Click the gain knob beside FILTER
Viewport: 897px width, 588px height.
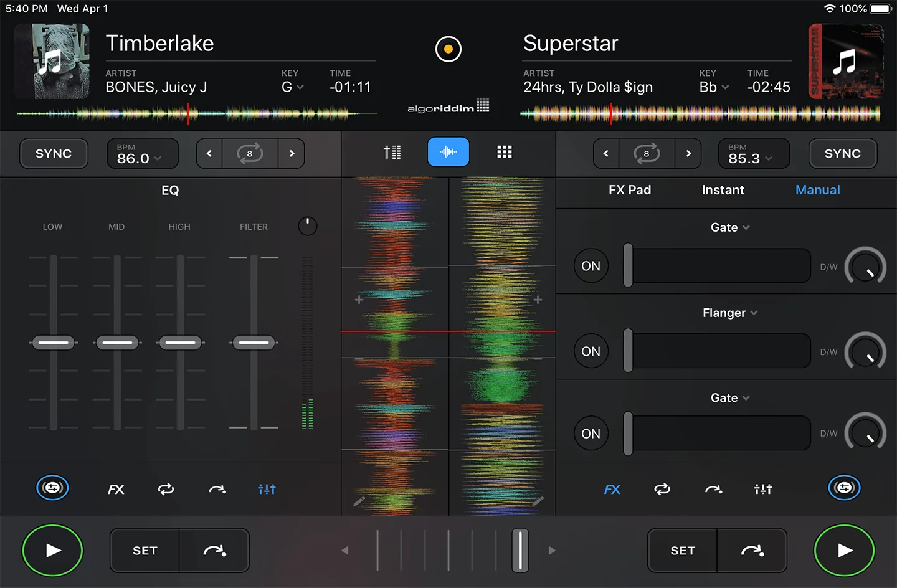pos(307,225)
